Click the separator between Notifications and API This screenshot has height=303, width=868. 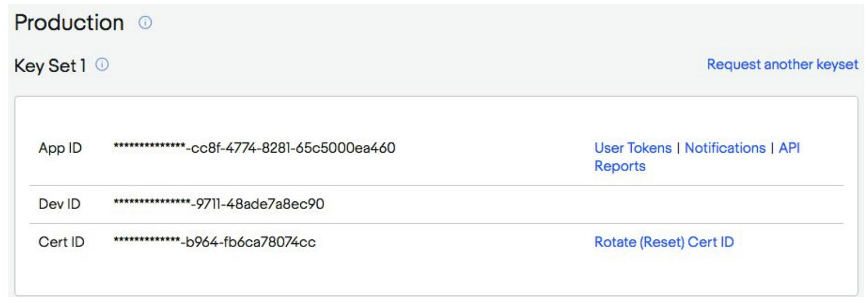pyautogui.click(x=772, y=148)
